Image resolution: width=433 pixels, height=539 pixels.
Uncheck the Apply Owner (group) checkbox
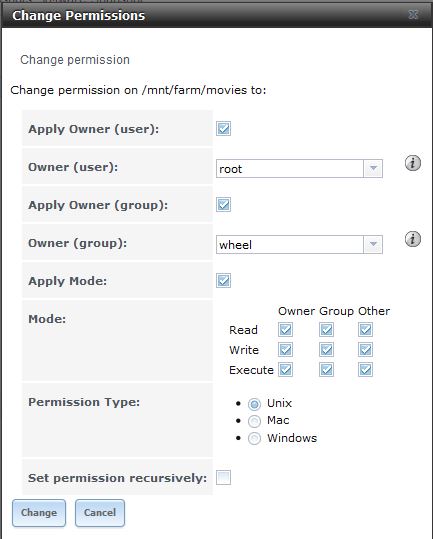coord(223,205)
